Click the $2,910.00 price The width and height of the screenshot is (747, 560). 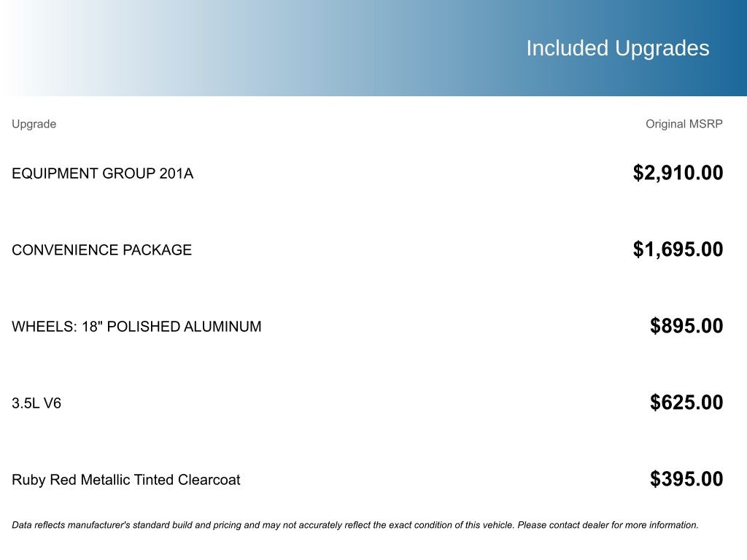(678, 173)
